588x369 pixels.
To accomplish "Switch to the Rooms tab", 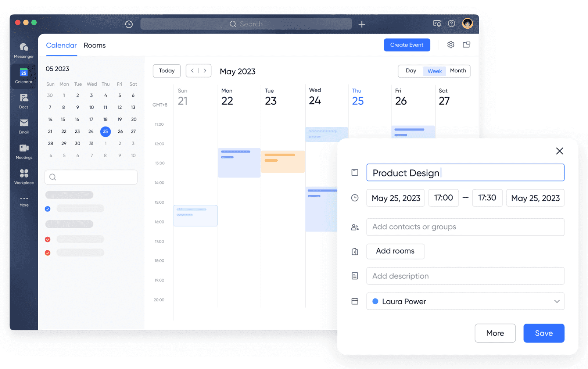I will point(94,45).
